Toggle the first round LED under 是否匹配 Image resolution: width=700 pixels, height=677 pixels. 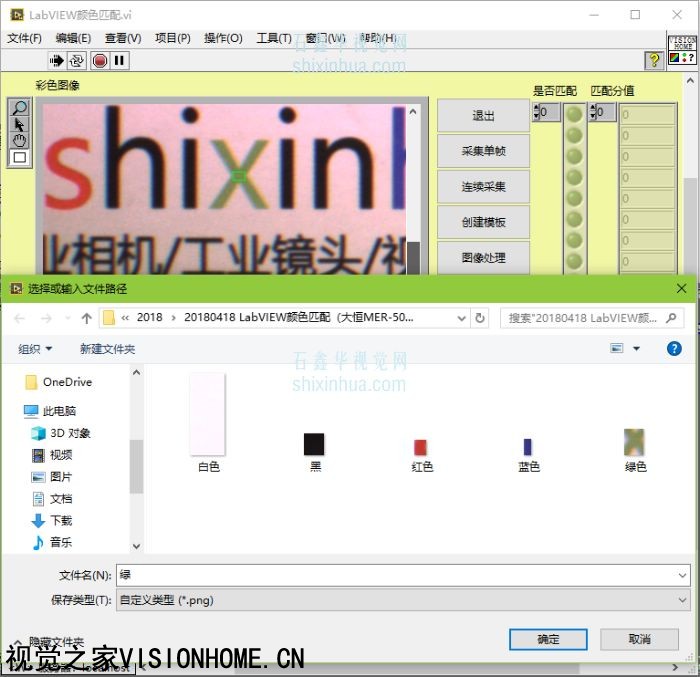tap(574, 114)
